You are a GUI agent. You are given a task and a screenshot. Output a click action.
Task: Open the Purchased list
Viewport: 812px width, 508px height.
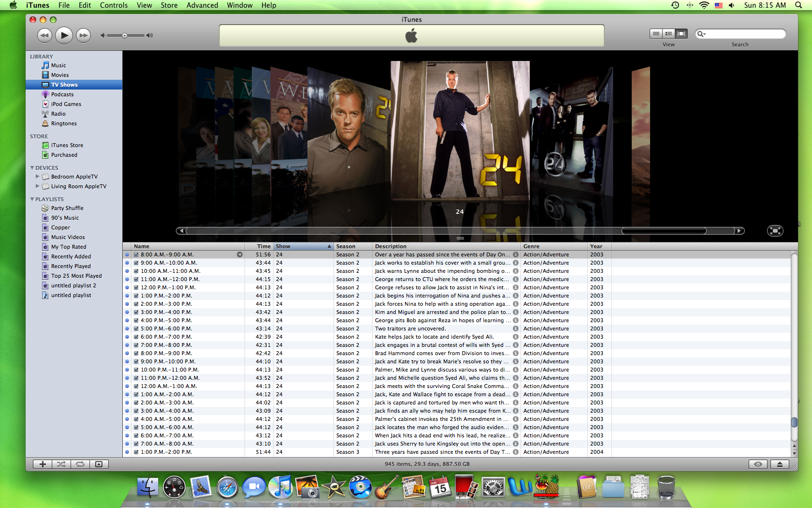[64, 155]
